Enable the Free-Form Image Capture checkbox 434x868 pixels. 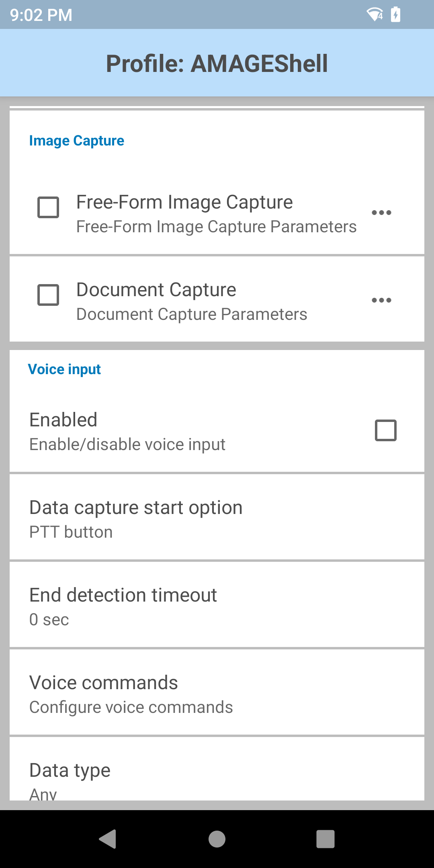click(48, 207)
